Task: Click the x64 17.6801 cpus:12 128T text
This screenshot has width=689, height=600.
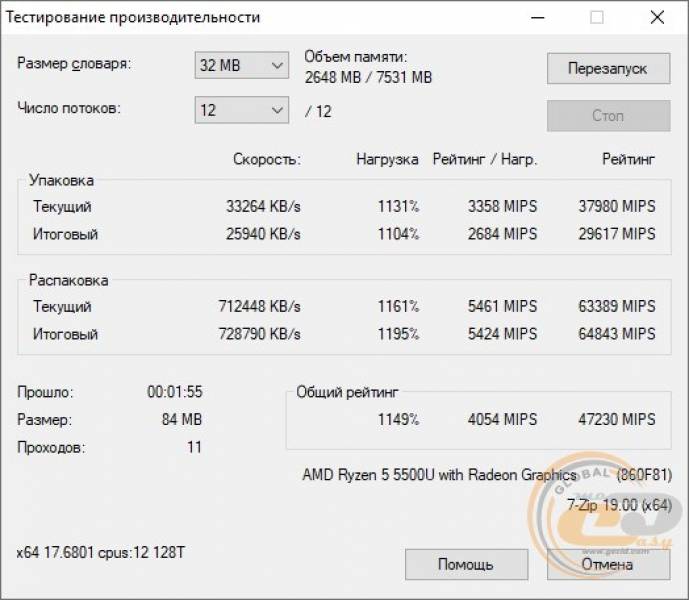Action: (x=101, y=553)
